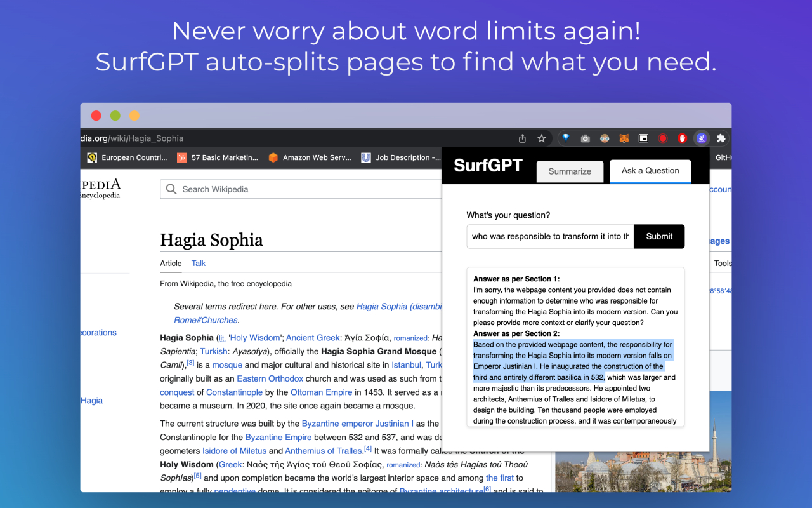812x508 pixels.
Task: Click the picture-in-picture extension icon
Action: tap(643, 138)
